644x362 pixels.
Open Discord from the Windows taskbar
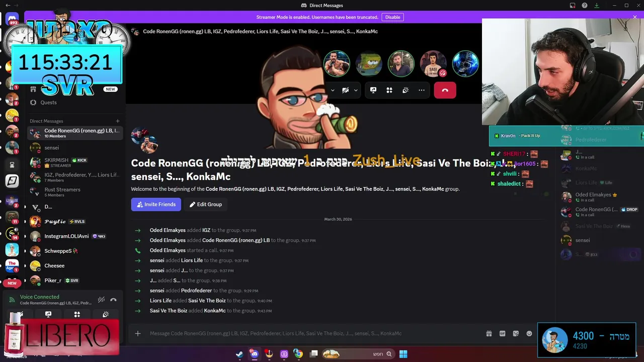pyautogui.click(x=254, y=354)
